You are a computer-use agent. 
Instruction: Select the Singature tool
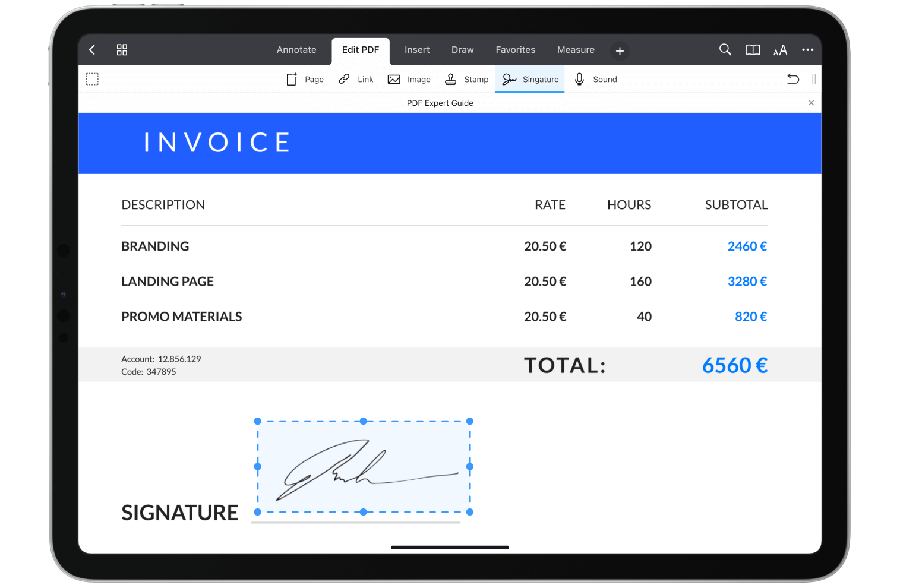click(530, 79)
